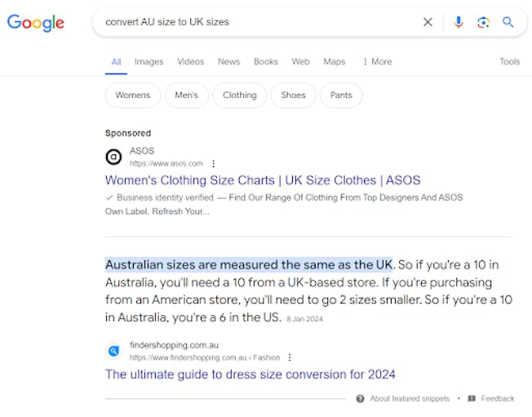Image resolution: width=532 pixels, height=417 pixels.
Task: Click the Google logo
Action: click(x=35, y=23)
